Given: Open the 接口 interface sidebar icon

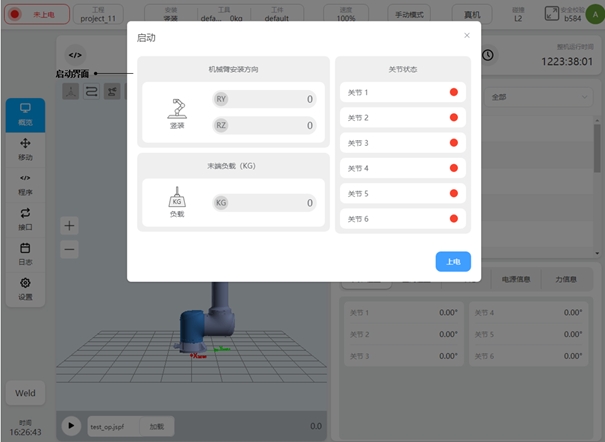Looking at the screenshot, I should [25, 218].
